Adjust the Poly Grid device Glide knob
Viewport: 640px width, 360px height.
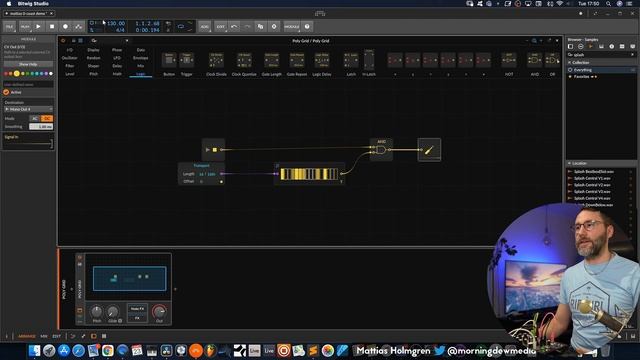[113, 311]
